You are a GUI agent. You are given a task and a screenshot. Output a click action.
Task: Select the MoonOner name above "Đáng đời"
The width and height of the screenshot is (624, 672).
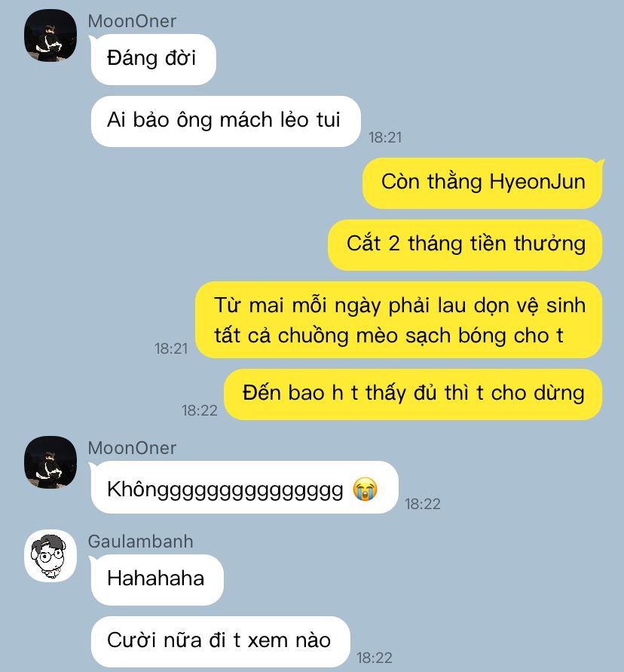click(x=132, y=21)
